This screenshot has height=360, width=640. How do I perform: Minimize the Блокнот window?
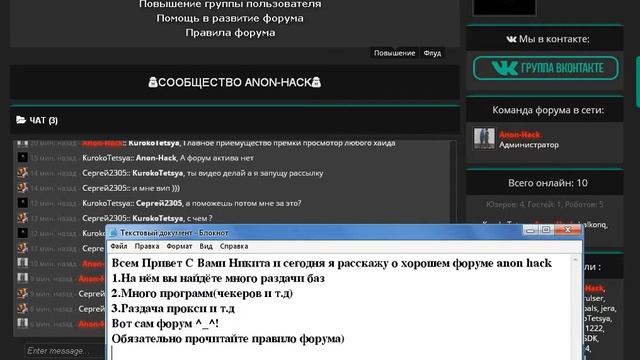point(530,230)
